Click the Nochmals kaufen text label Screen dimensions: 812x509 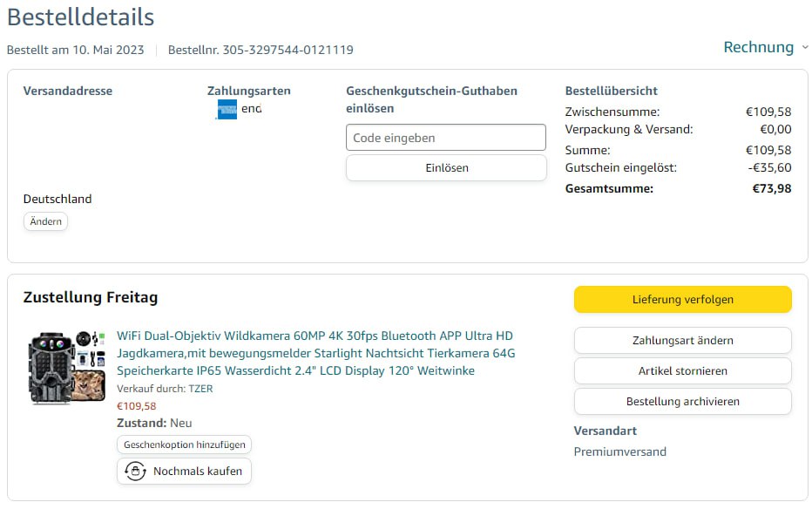199,472
